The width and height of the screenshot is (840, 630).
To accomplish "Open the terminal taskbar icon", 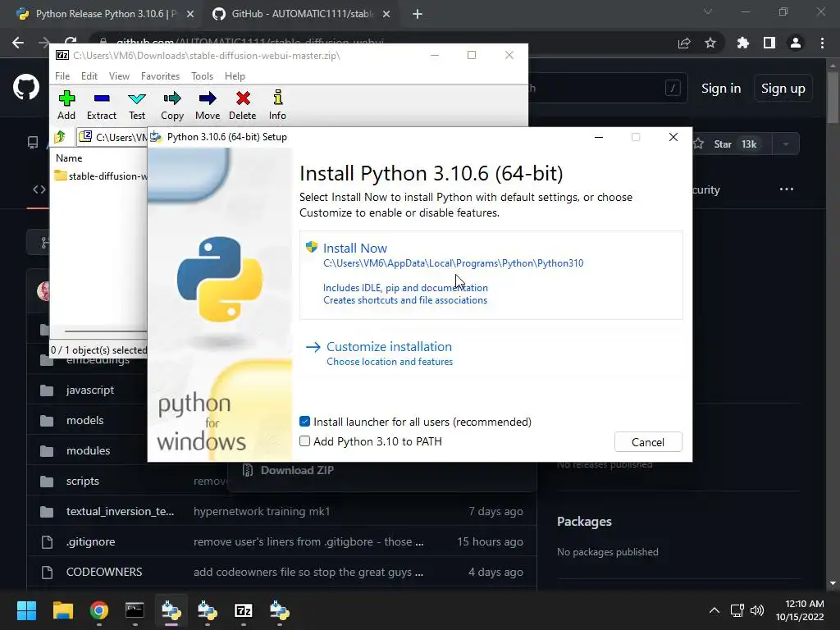I will [135, 610].
